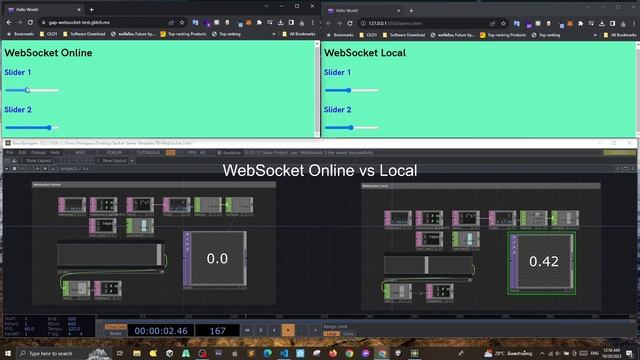Click slider COMP in WebSocket Local network
This screenshot has width=640, height=360.
[428, 265]
